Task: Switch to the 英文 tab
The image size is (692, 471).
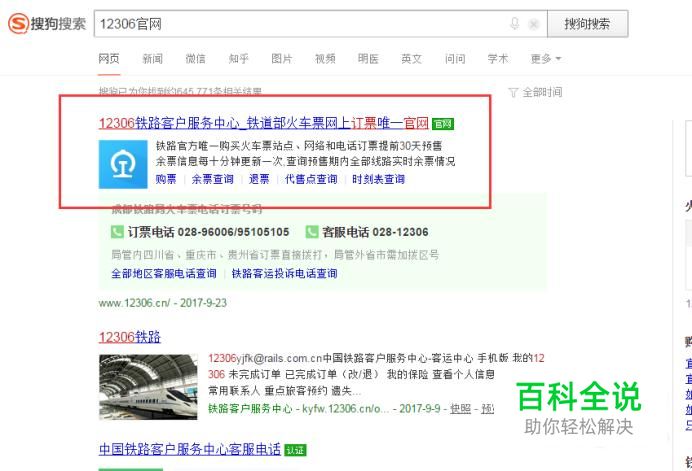Action: coord(411,59)
